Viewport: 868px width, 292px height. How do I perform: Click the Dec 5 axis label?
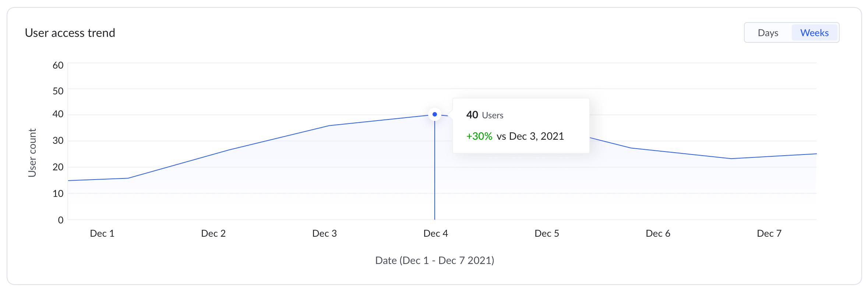pyautogui.click(x=547, y=233)
